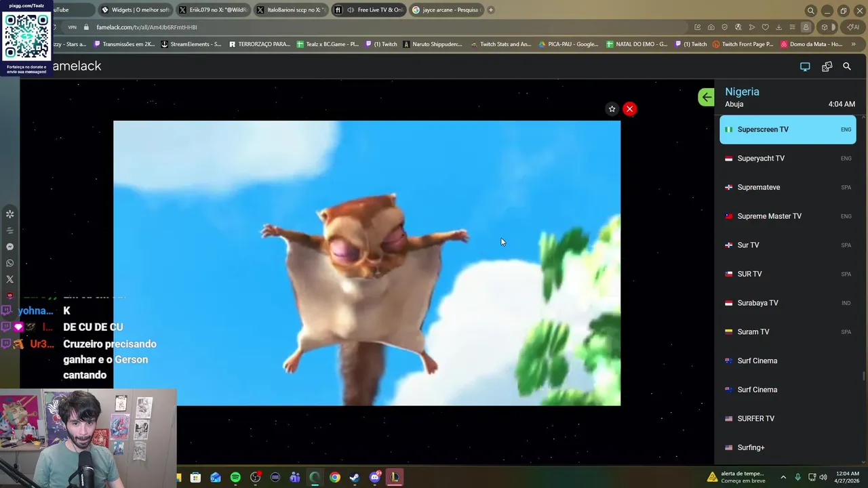Open the Naruto Shippuden bookmark
Screen dimensions: 868x488
click(x=433, y=44)
